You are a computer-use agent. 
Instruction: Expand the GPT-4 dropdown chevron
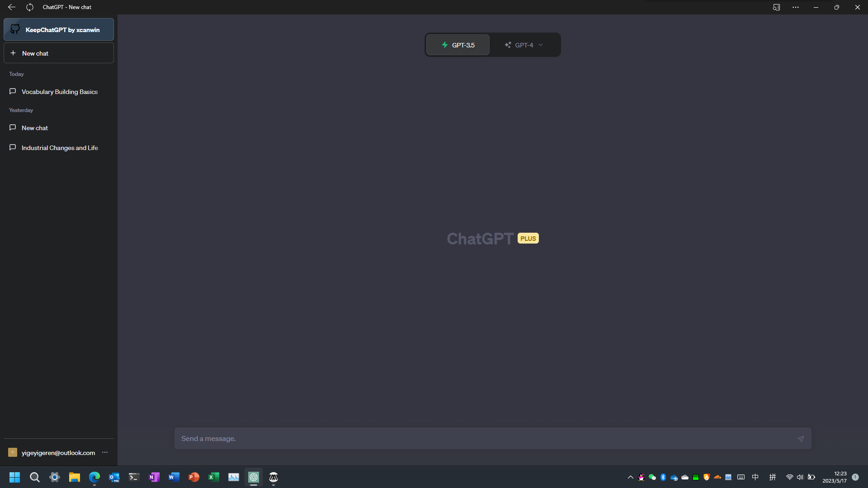coord(541,45)
